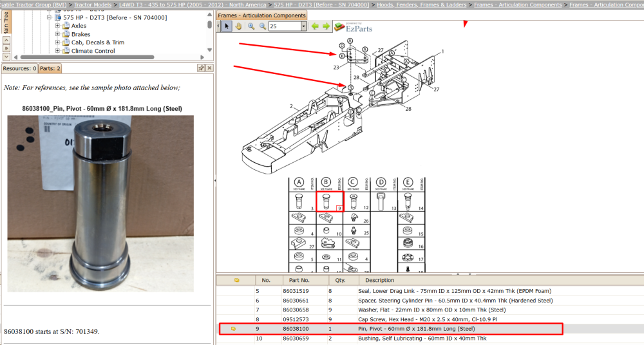Click the EzParts logo

(x=353, y=27)
